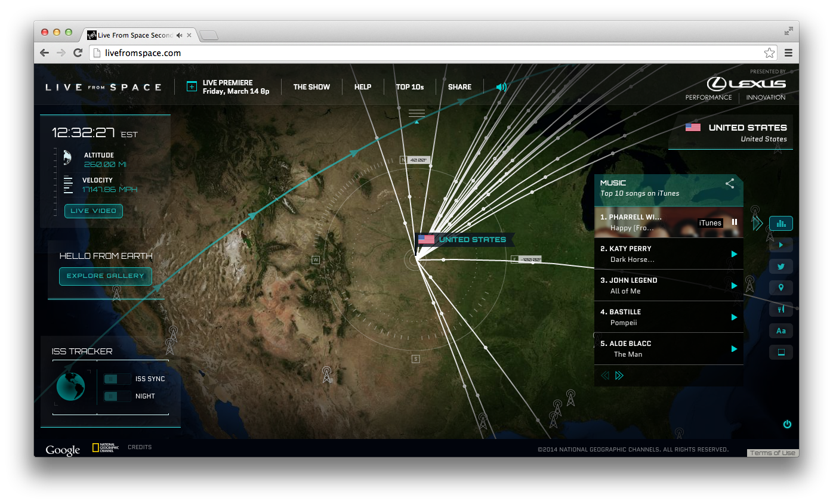Play Dark Horse by Katy Perry

[733, 253]
